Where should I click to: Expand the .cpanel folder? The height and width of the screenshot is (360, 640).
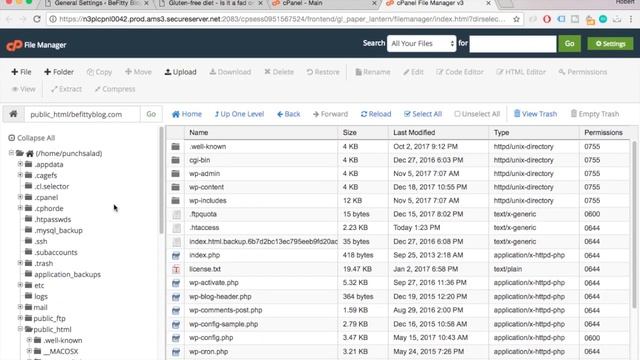click(20, 197)
